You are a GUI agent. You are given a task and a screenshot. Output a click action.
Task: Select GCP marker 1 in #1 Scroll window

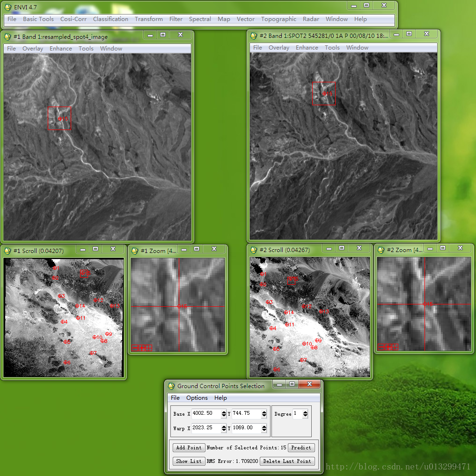55,268
